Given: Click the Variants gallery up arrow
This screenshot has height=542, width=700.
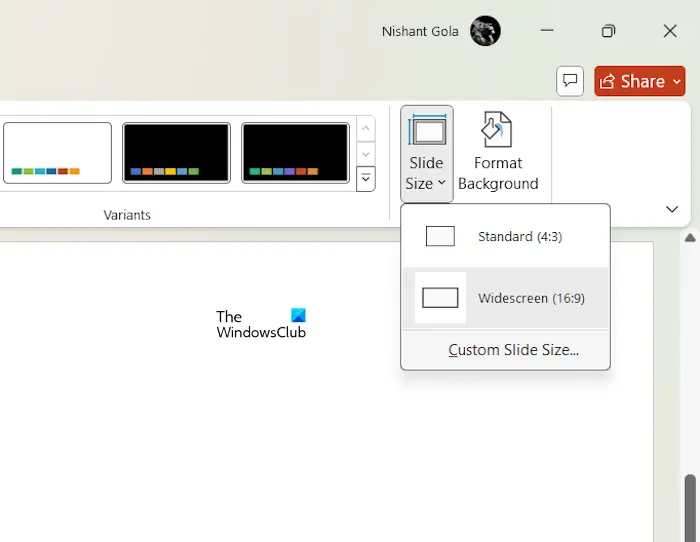Looking at the screenshot, I should [366, 129].
